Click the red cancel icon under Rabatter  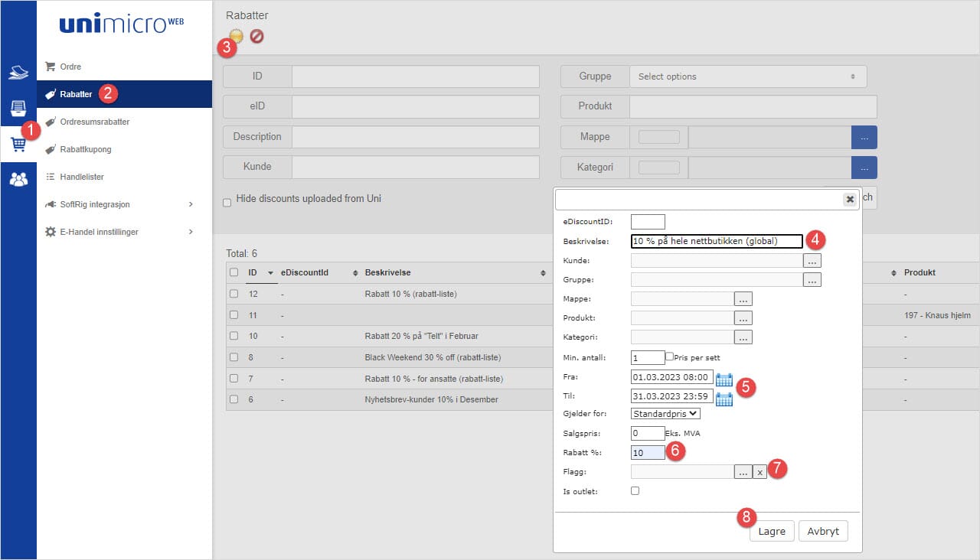257,36
